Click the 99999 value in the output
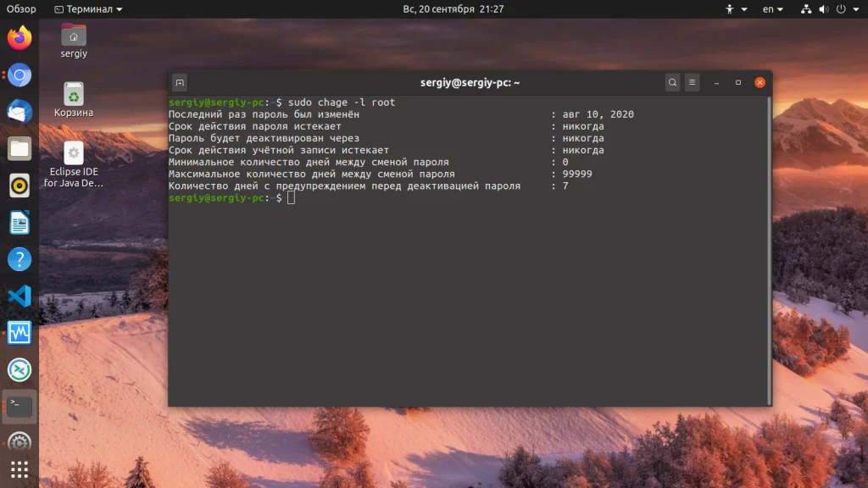The width and height of the screenshot is (868, 488). click(x=577, y=174)
